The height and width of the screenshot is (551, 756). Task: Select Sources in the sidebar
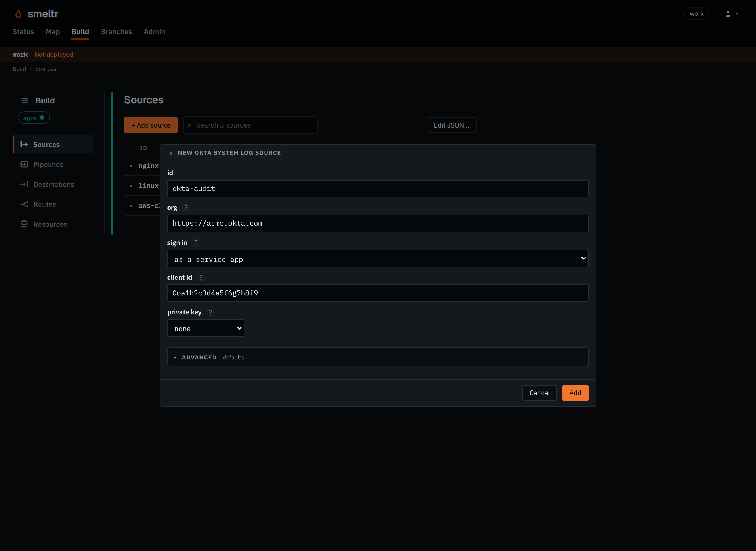pyautogui.click(x=53, y=144)
